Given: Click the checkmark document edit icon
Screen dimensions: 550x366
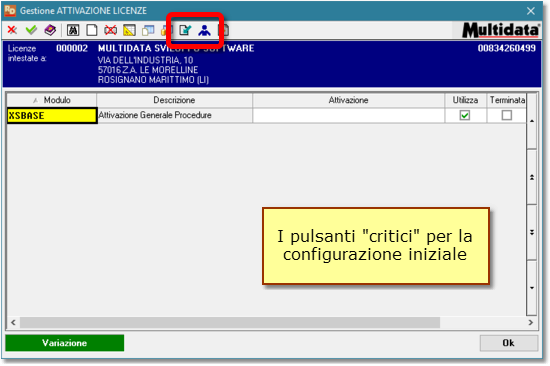Looking at the screenshot, I should pos(185,31).
